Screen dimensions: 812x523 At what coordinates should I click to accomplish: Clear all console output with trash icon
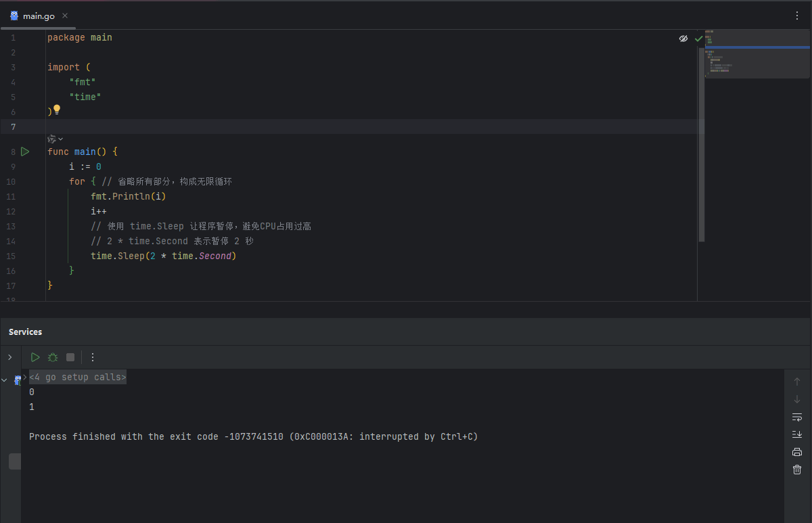pos(797,470)
